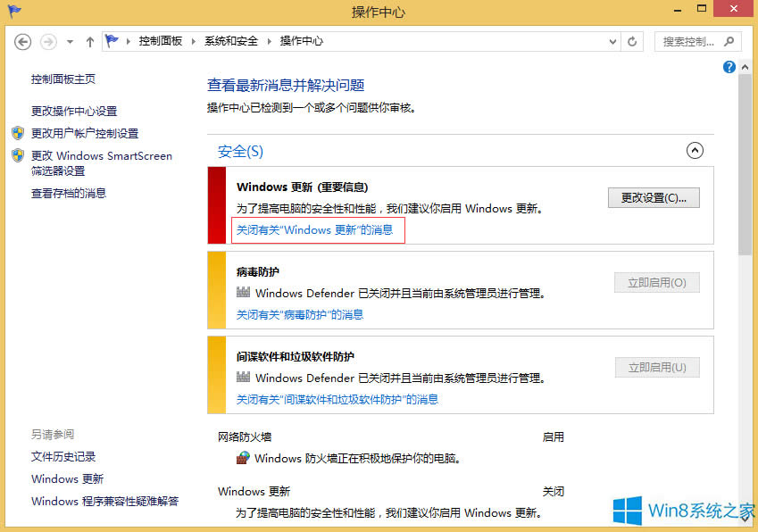Open the recent pages dropdown next to navigation arrows
The width and height of the screenshot is (758, 532).
69,41
